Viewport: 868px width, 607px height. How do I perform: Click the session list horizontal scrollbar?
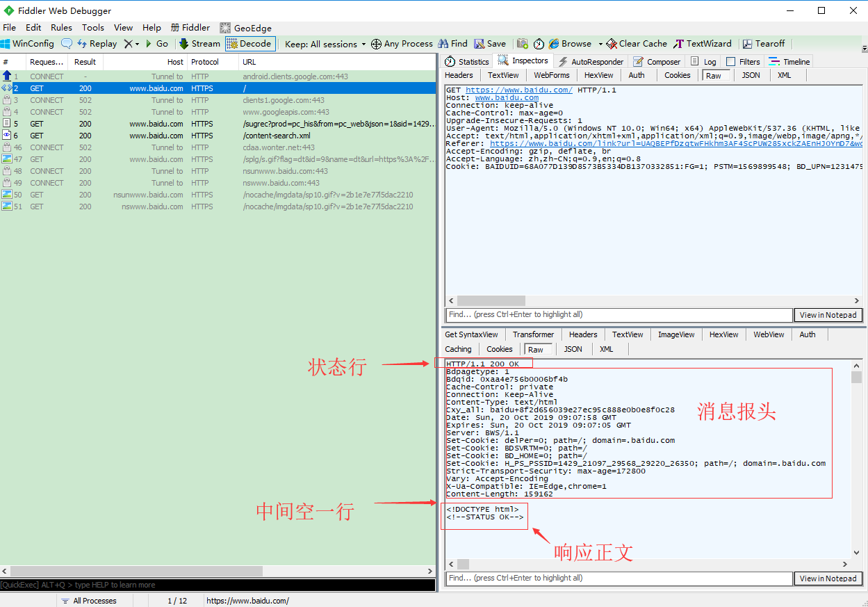(x=217, y=571)
